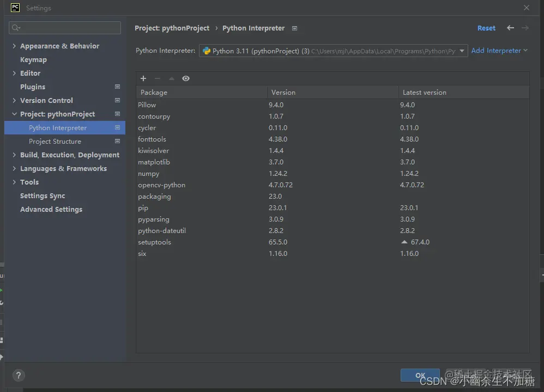Sort by Latest version column header
Screen dimensions: 544x392
464,92
